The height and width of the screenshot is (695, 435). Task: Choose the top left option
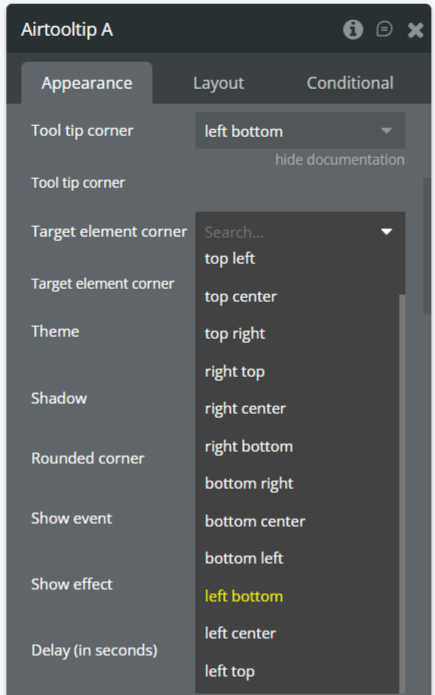(x=230, y=258)
